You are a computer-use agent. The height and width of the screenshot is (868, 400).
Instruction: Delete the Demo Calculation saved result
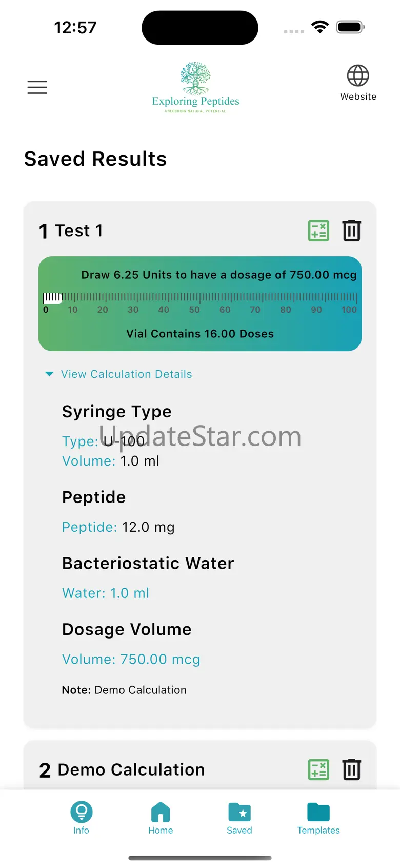[352, 769]
